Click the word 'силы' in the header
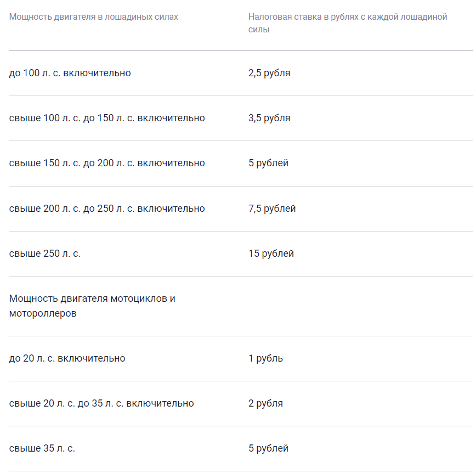The height and width of the screenshot is (473, 476). point(259,30)
